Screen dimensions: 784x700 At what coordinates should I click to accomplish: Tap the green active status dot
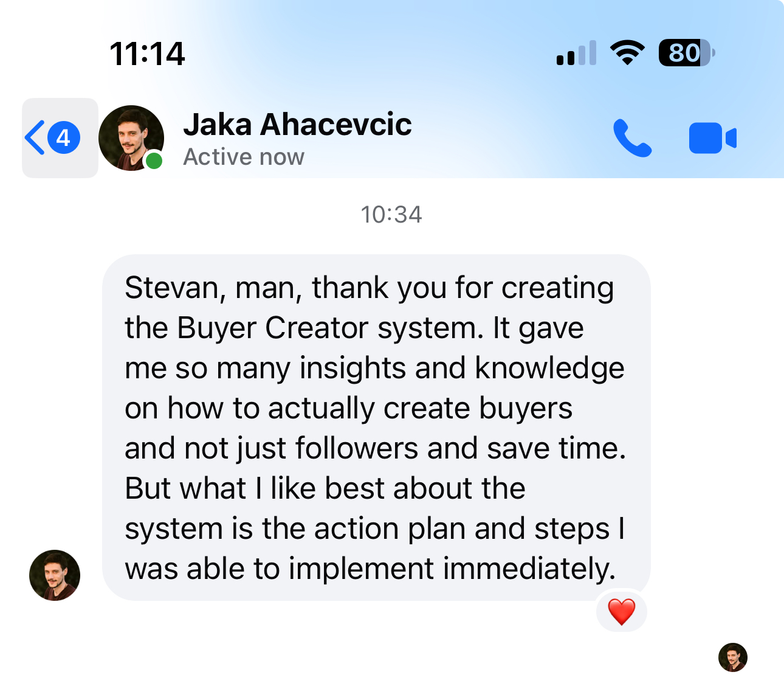(154, 161)
